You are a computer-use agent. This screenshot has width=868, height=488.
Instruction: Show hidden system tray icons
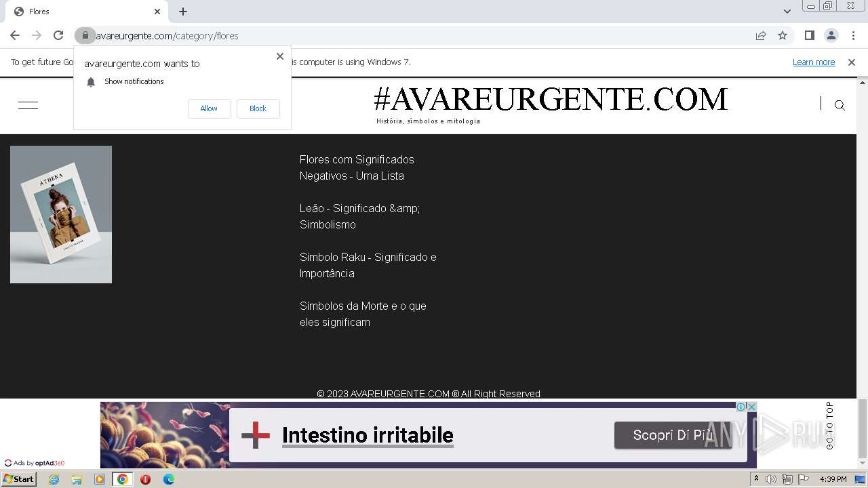pos(756,479)
